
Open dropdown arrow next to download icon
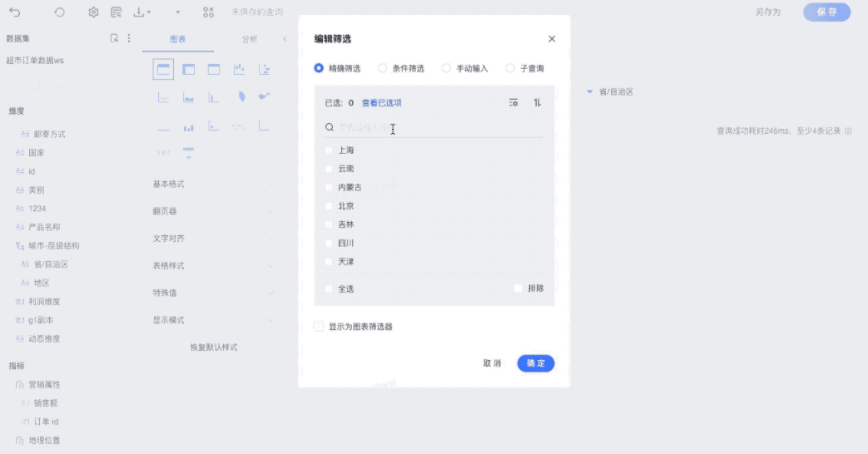point(177,12)
